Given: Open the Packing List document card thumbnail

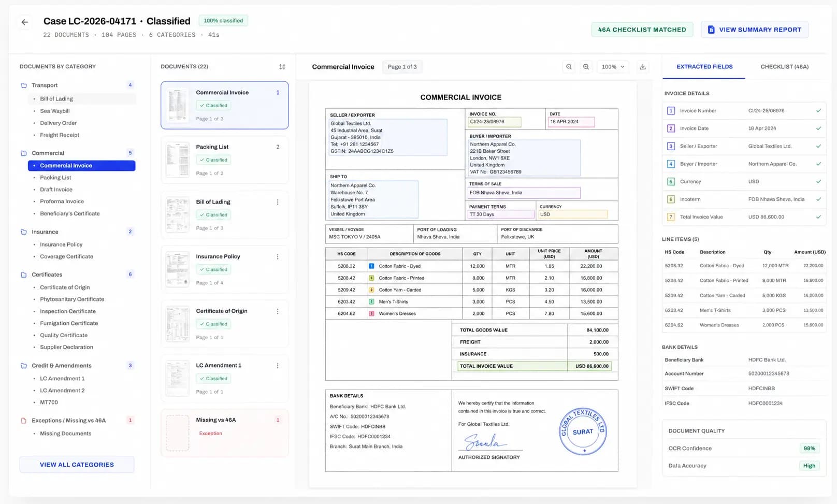Looking at the screenshot, I should click(177, 160).
